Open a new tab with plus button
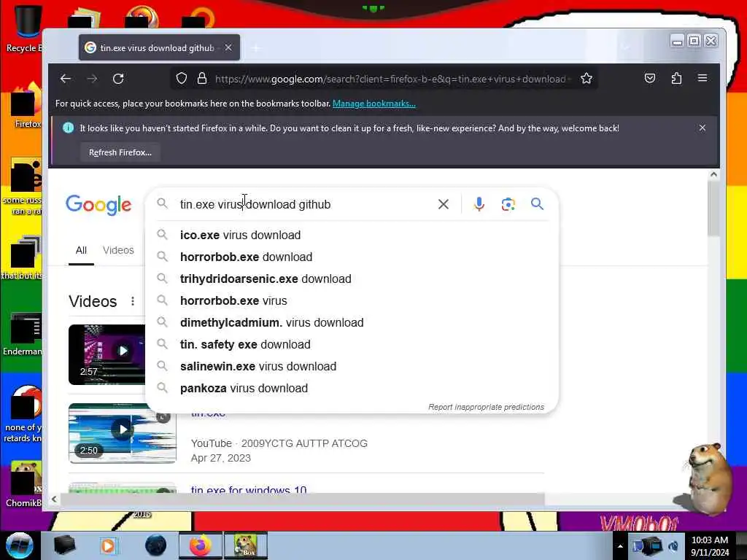Screen dimensions: 747x560 [x=256, y=48]
